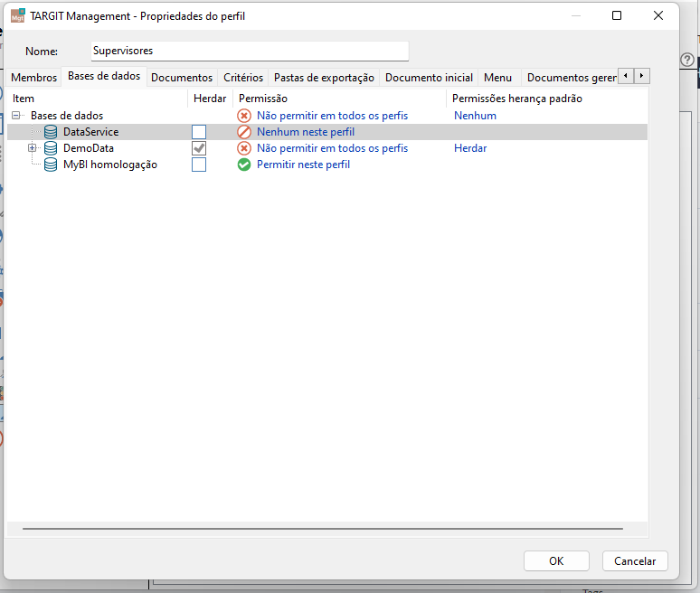Click the TARGIT Management title bar app icon
Image resolution: width=700 pixels, height=593 pixels.
[x=18, y=15]
